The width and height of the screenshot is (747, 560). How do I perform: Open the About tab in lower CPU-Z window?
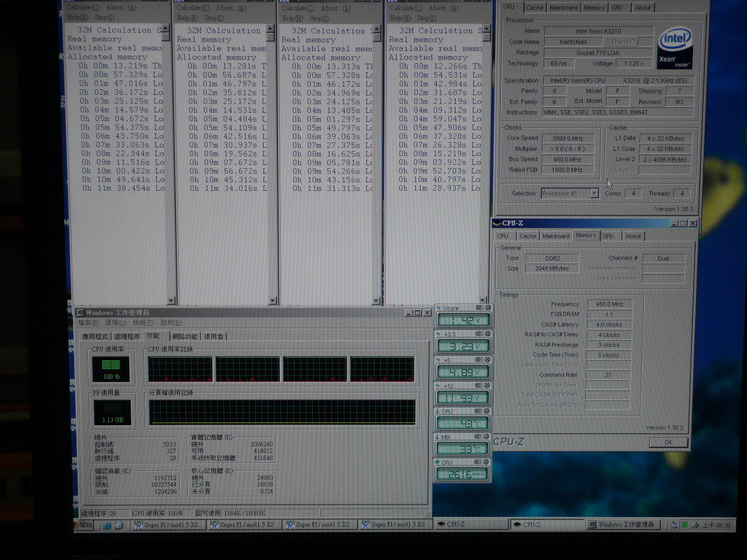click(x=633, y=236)
